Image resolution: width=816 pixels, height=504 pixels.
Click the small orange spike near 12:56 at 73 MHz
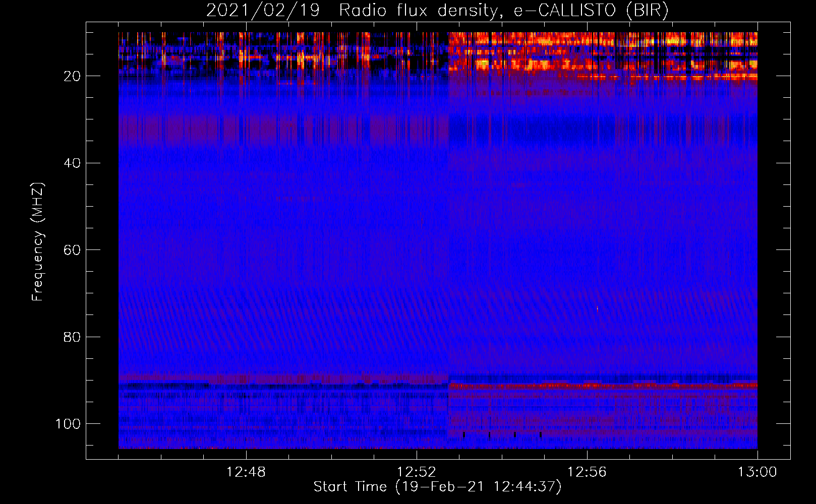(597, 308)
